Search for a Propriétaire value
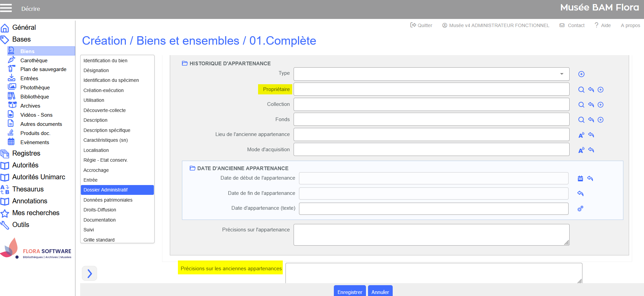 pos(581,90)
